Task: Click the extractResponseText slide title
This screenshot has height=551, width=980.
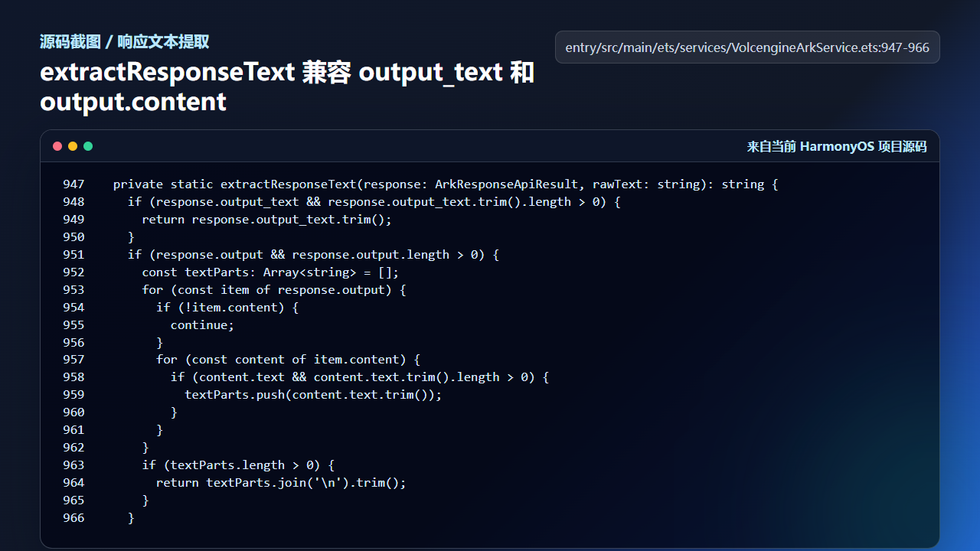Action: click(287, 86)
